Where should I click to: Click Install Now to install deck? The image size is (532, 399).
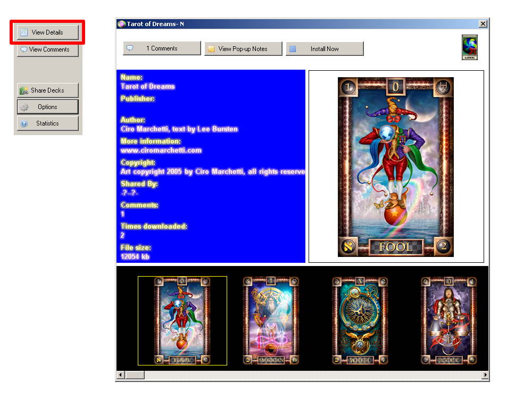tap(325, 48)
